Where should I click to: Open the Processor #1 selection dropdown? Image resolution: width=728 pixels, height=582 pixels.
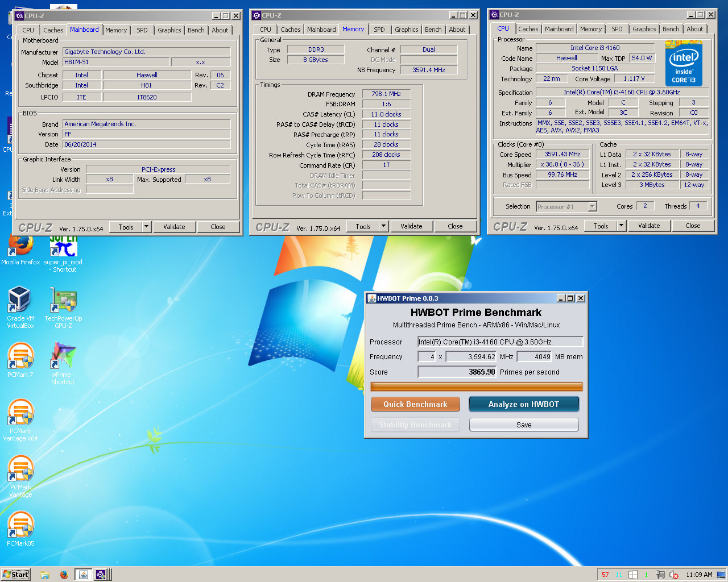tap(566, 207)
